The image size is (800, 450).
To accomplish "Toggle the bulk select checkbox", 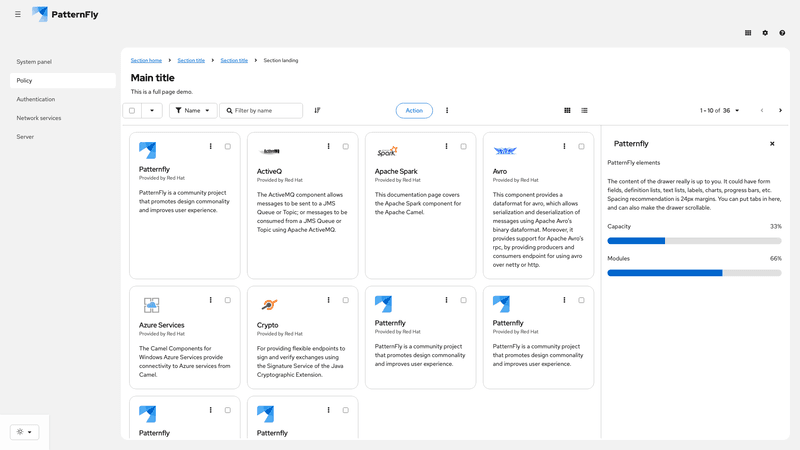I will point(132,110).
